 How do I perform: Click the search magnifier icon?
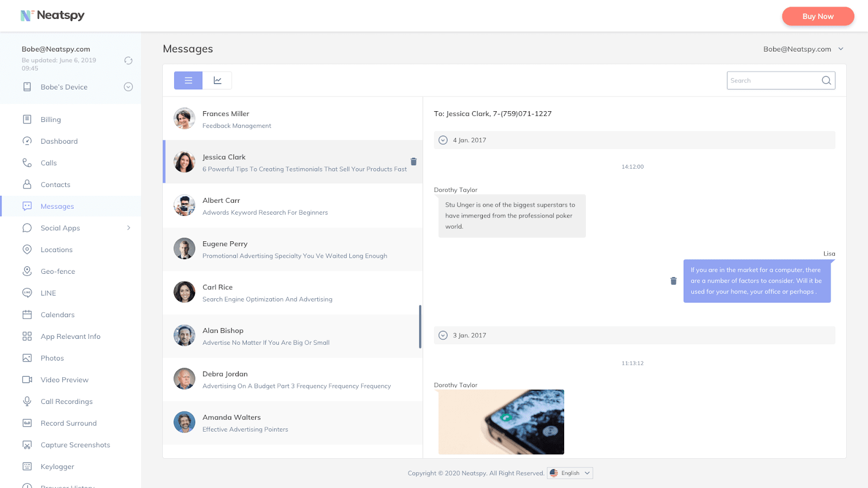coord(826,81)
